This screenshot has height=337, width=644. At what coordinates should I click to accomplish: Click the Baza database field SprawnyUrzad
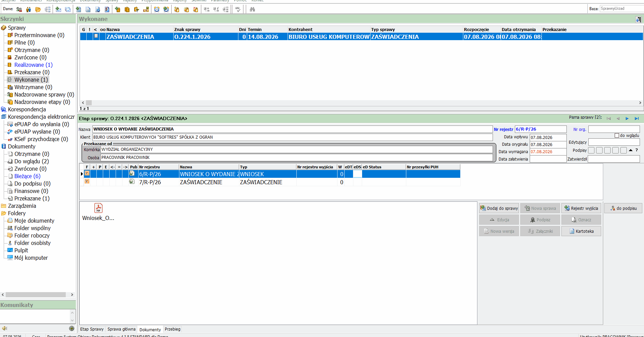(x=621, y=8)
